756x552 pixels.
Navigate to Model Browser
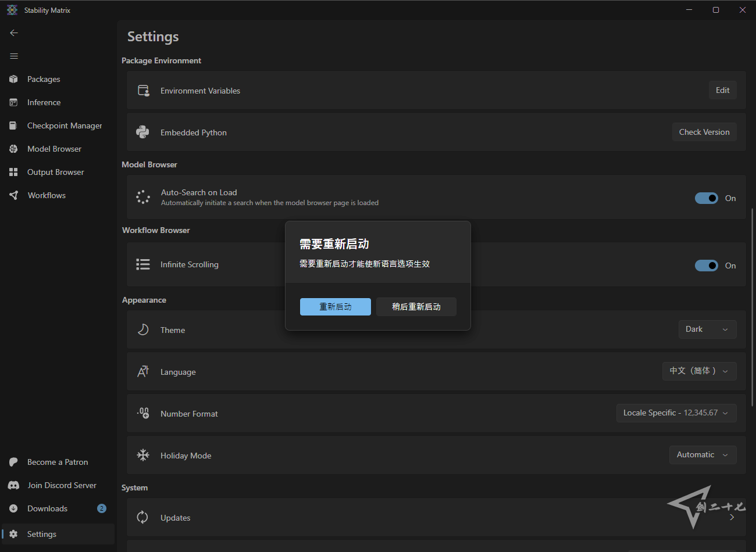pos(57,149)
